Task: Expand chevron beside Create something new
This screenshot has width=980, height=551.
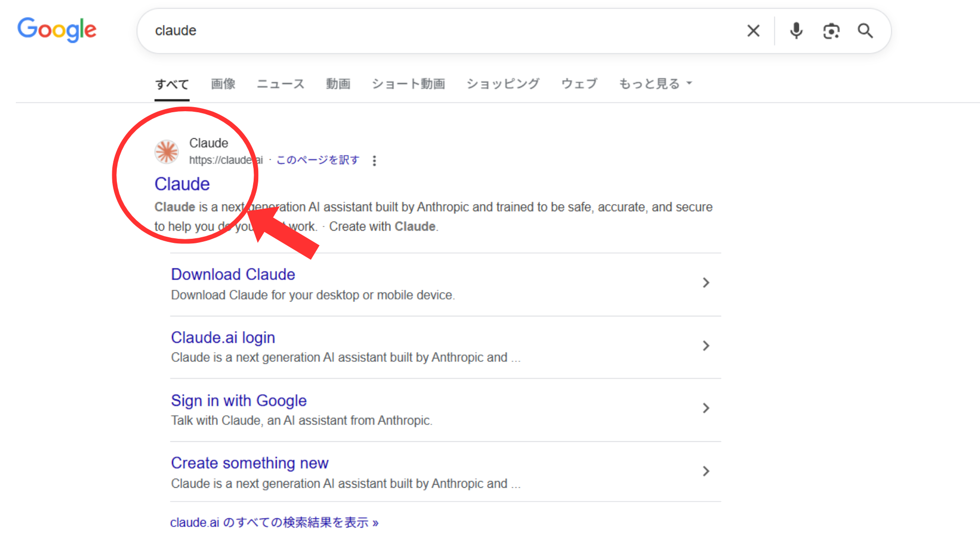Action: click(706, 471)
